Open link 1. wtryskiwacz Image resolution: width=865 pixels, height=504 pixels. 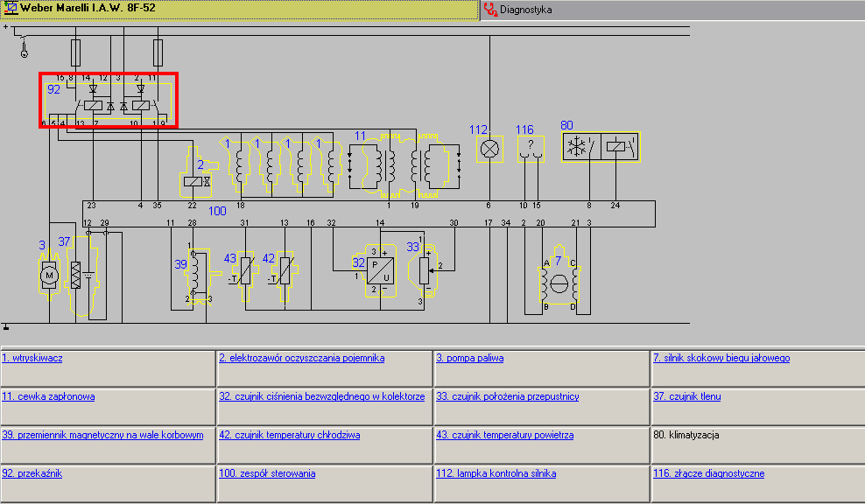click(x=32, y=358)
